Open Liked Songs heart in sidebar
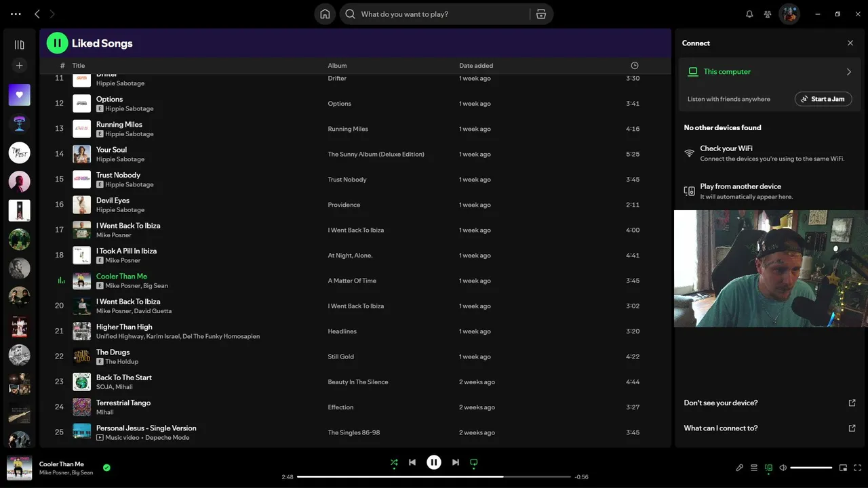Screen dimensions: 868x488 coord(19,95)
